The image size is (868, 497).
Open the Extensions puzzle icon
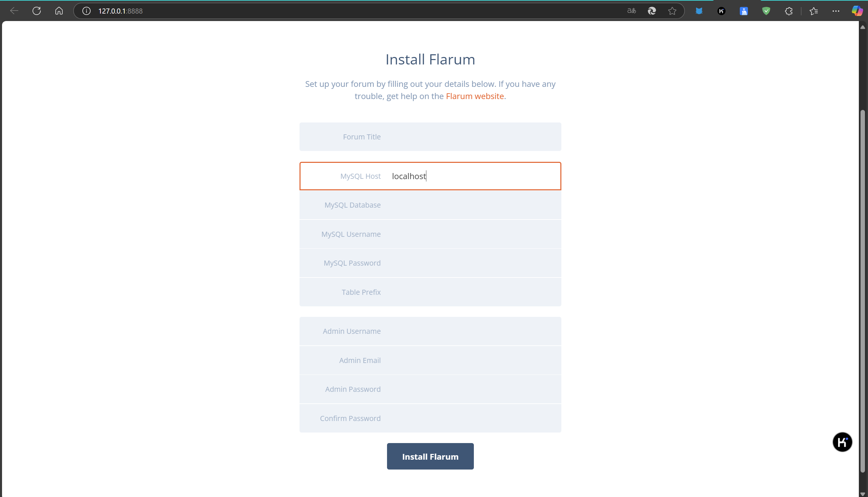point(789,11)
